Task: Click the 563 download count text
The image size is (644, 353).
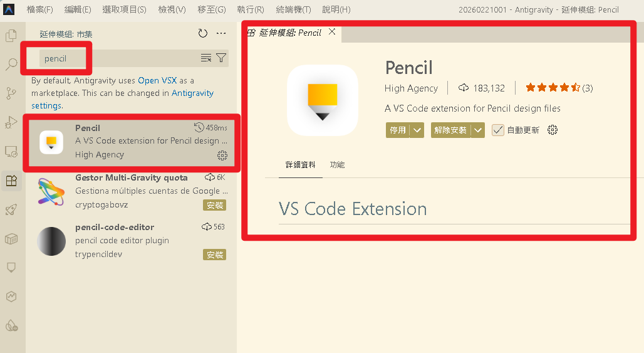Action: tap(219, 227)
